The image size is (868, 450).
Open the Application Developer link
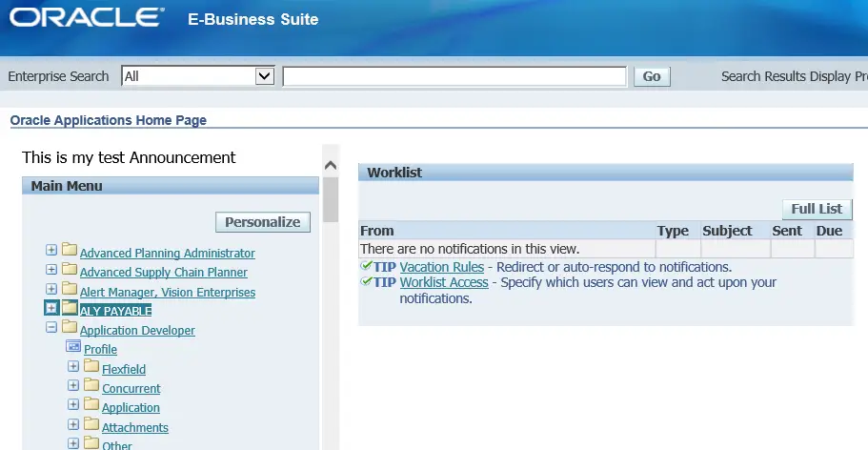click(x=137, y=331)
